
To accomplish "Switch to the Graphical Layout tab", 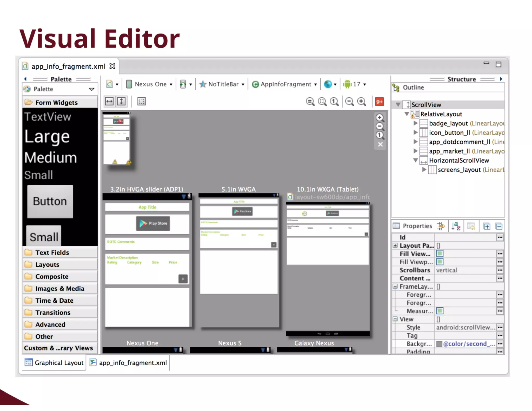I will pyautogui.click(x=54, y=363).
